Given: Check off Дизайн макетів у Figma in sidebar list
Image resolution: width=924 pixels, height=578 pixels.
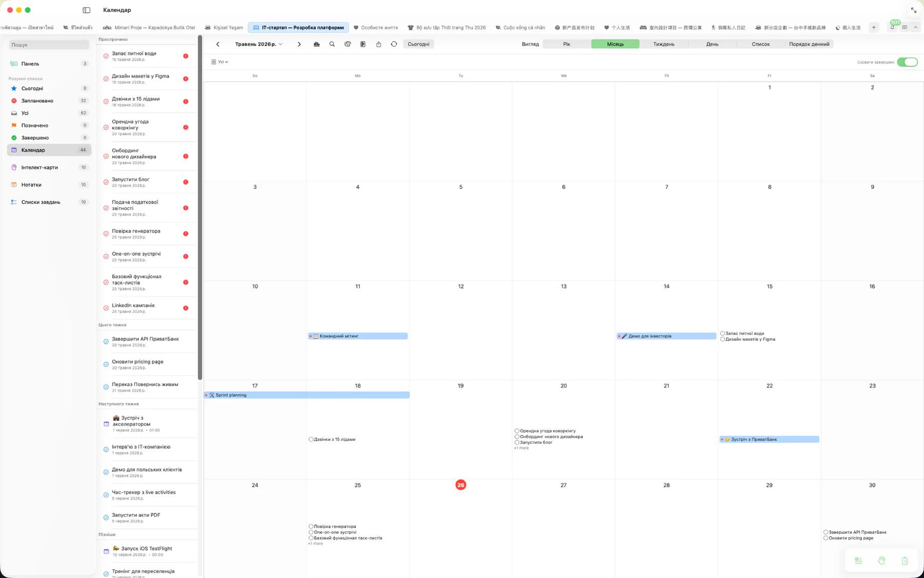Looking at the screenshot, I should click(106, 79).
